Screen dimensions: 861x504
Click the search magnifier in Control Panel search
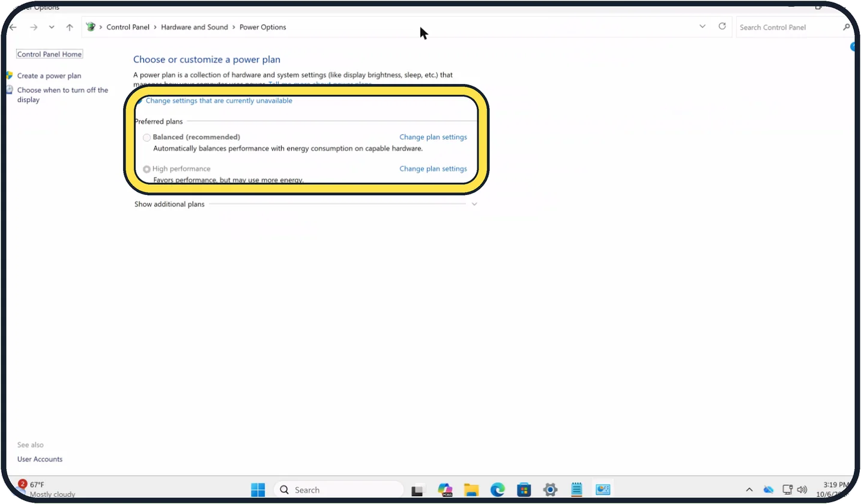point(847,27)
